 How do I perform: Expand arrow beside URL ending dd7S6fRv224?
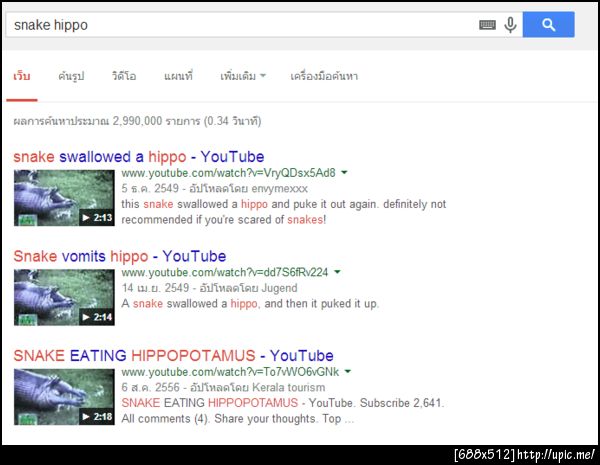tap(337, 272)
